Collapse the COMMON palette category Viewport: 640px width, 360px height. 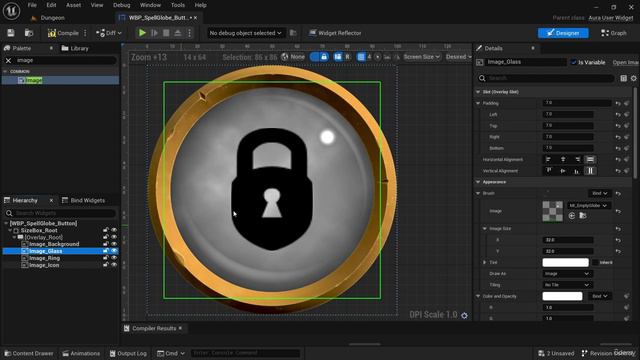click(x=5, y=71)
